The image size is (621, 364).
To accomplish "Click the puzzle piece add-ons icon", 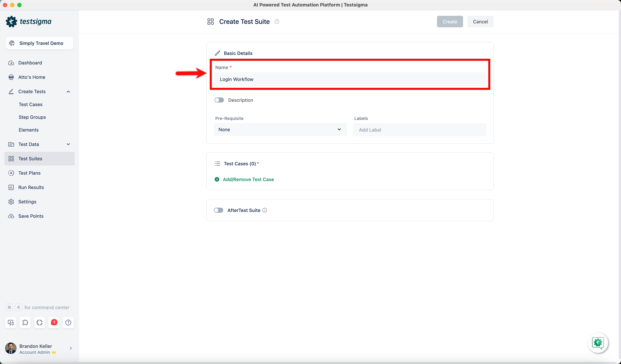I will tap(25, 322).
